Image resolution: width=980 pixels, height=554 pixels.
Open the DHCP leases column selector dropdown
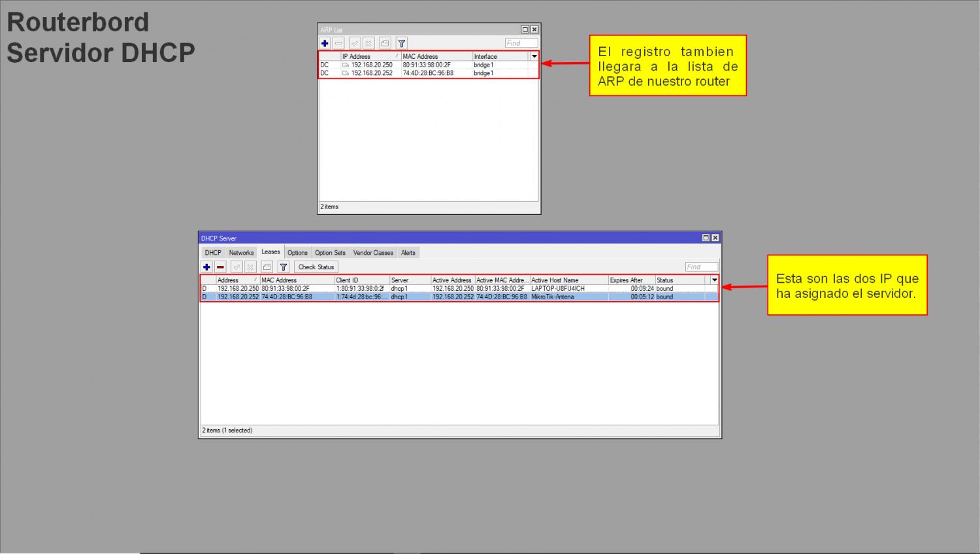coord(714,280)
